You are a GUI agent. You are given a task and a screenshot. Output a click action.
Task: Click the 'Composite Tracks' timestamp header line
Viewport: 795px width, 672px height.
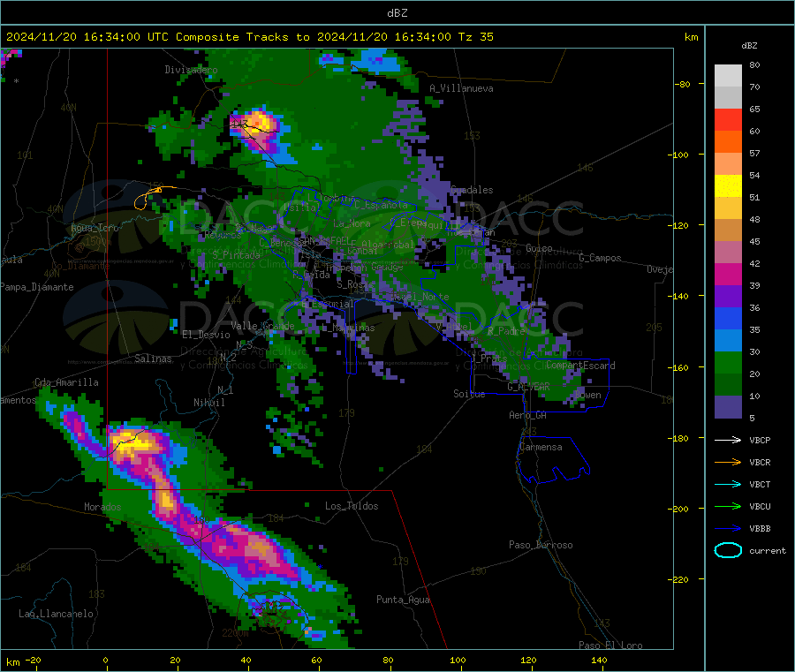click(x=249, y=37)
